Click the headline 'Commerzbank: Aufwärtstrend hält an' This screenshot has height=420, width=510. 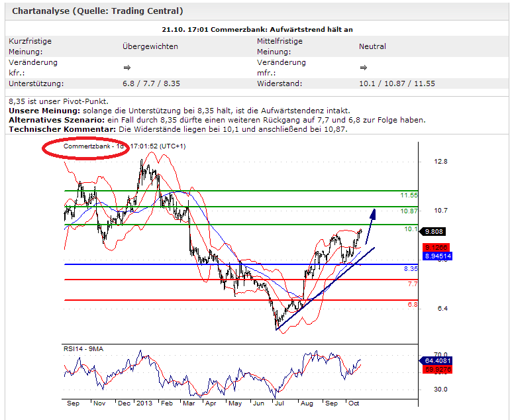[x=281, y=30]
